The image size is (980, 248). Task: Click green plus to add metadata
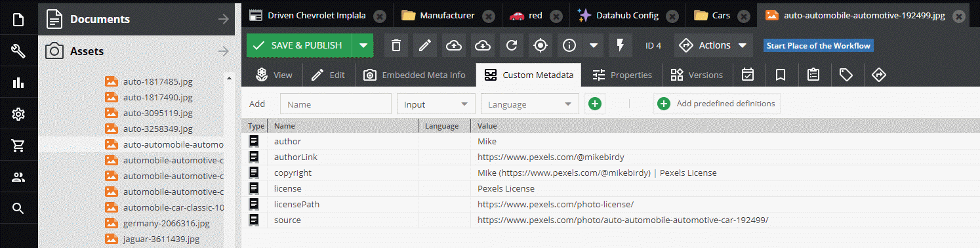pyautogui.click(x=595, y=104)
